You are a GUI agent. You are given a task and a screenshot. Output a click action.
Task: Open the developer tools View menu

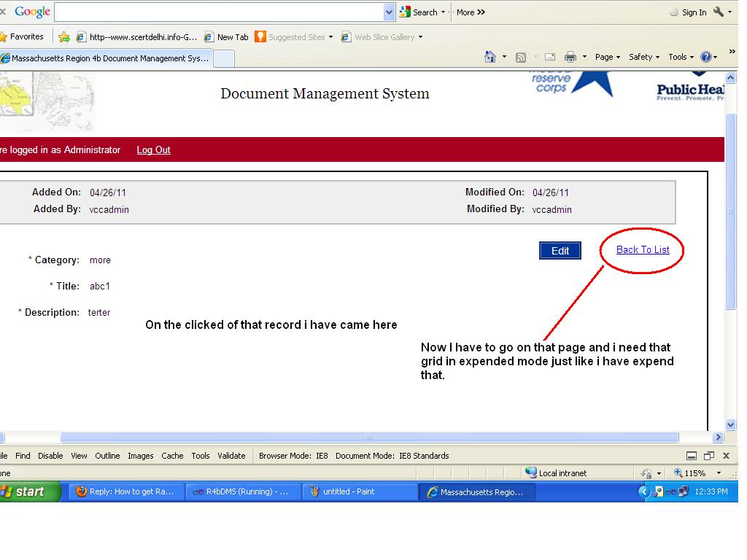coord(79,456)
